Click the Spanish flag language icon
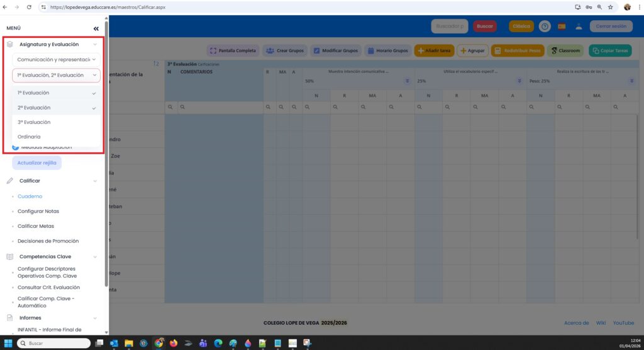Viewport: 644px width, 350px height. click(x=562, y=26)
